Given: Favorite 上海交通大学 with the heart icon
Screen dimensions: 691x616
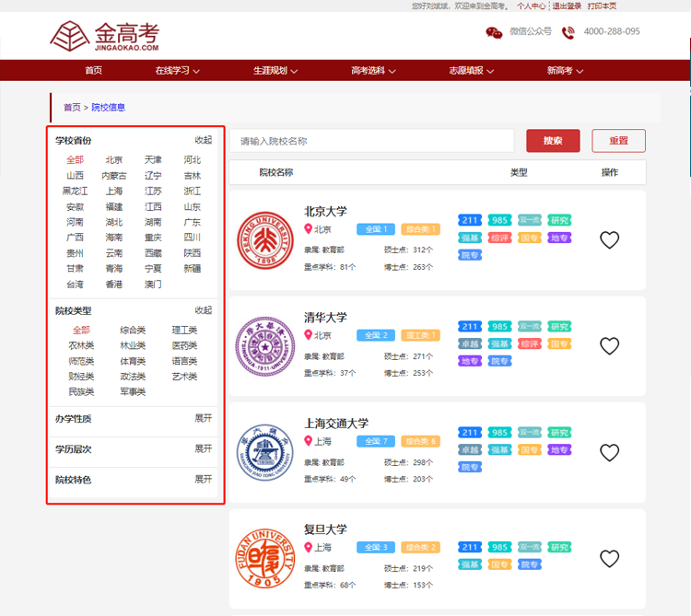Looking at the screenshot, I should point(609,453).
